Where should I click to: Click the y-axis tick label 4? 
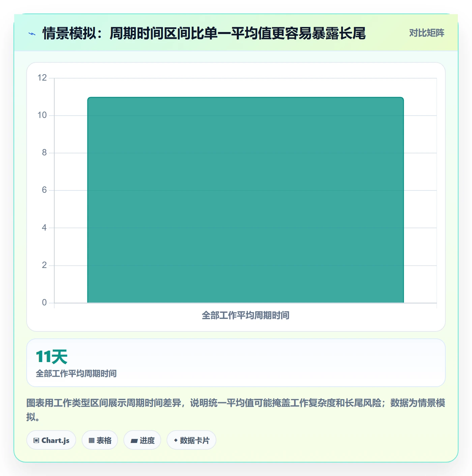44,228
